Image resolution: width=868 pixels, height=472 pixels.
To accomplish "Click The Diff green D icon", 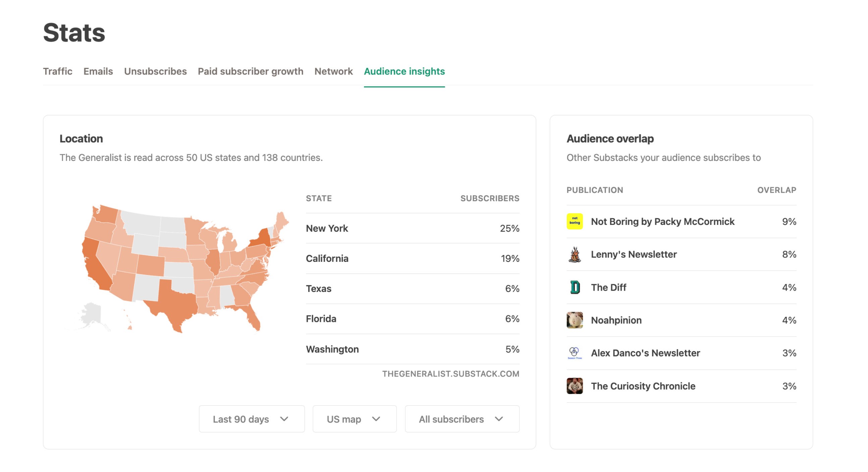I will 574,287.
